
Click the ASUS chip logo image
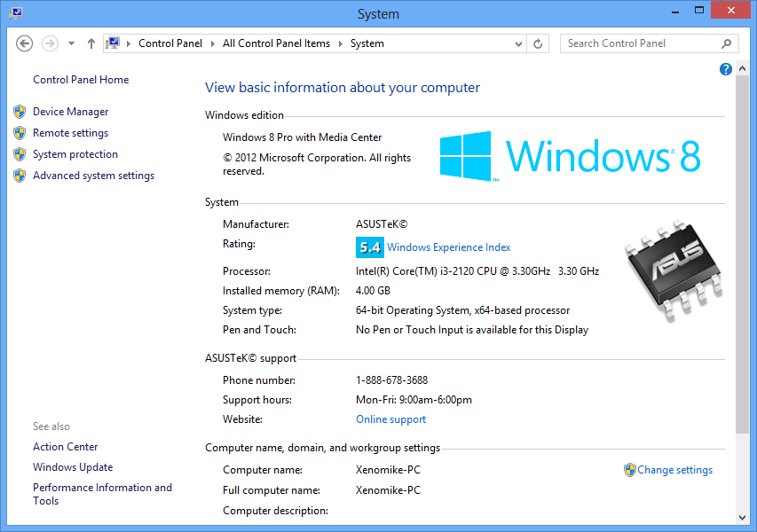coord(674,270)
